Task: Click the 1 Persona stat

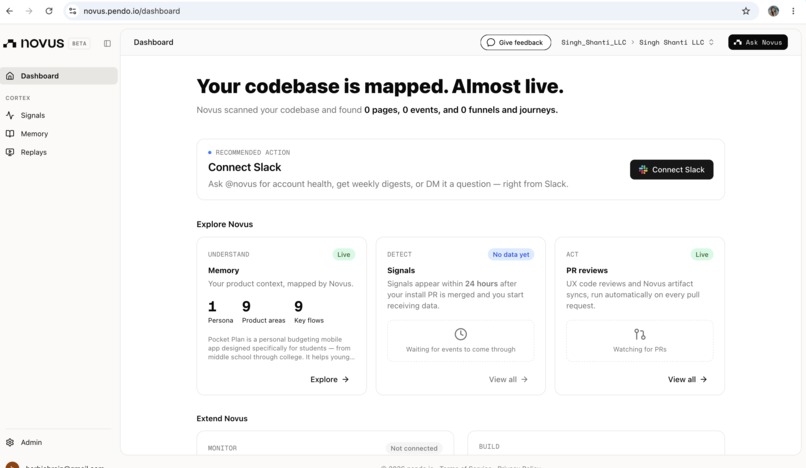Action: click(220, 312)
